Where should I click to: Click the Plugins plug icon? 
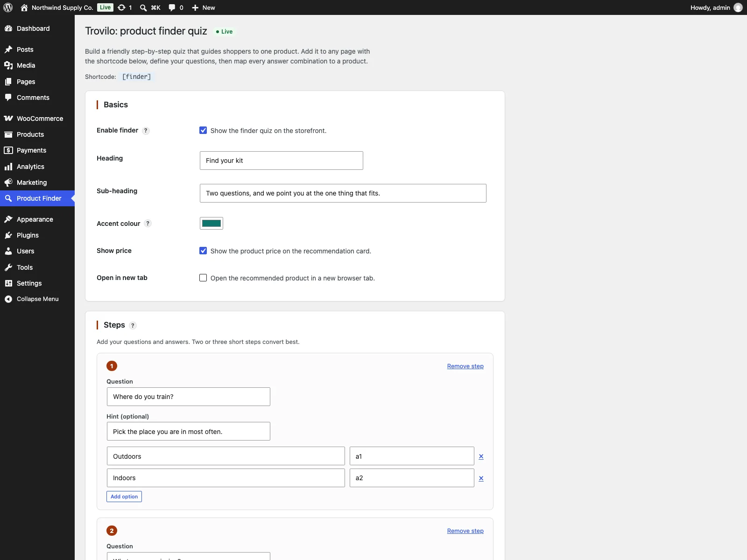(8, 235)
